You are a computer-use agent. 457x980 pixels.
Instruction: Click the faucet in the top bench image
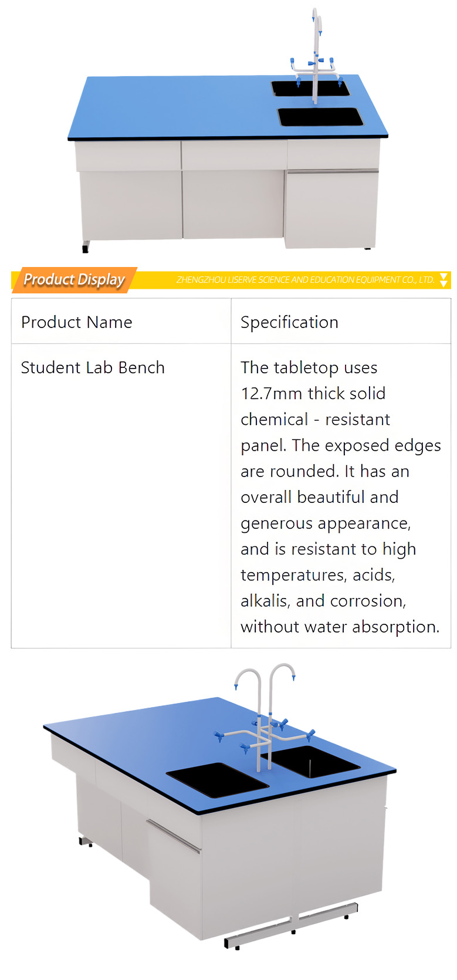tap(316, 56)
